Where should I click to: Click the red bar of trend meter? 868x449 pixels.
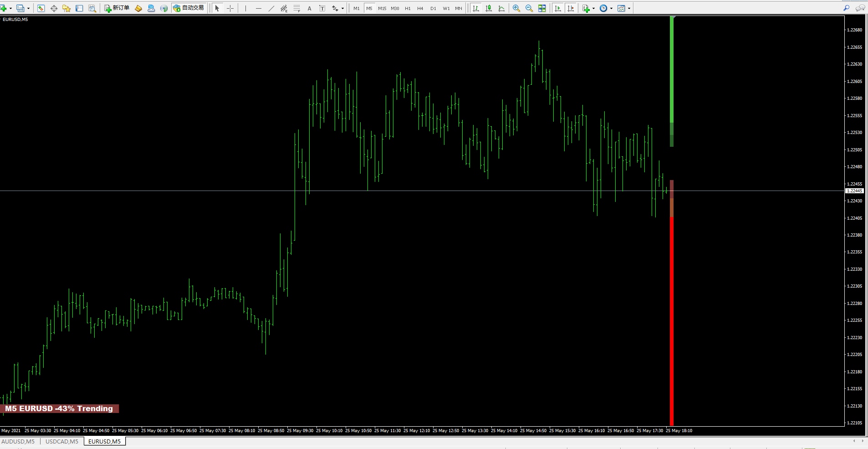tap(672, 321)
